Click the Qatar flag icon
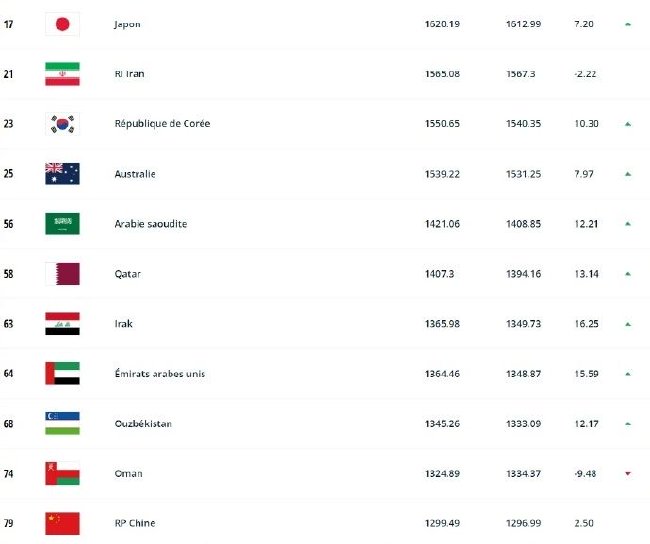This screenshot has height=544, width=650. [x=62, y=274]
